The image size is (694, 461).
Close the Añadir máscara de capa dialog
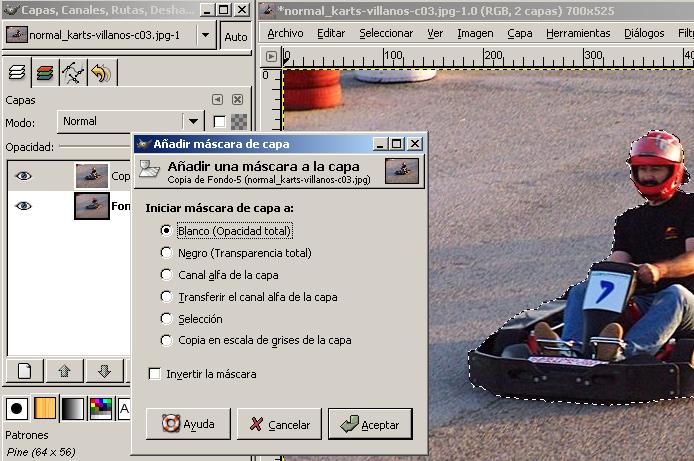pyautogui.click(x=414, y=144)
